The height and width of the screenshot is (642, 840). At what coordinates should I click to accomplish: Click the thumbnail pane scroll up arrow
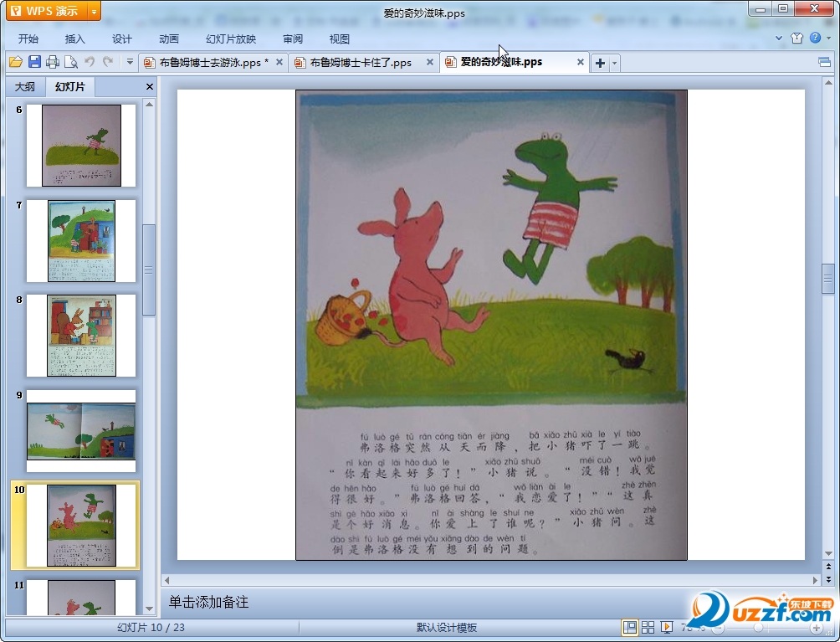150,105
